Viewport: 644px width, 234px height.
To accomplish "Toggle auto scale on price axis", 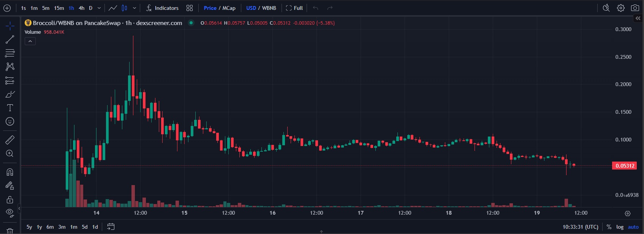I will point(633,227).
